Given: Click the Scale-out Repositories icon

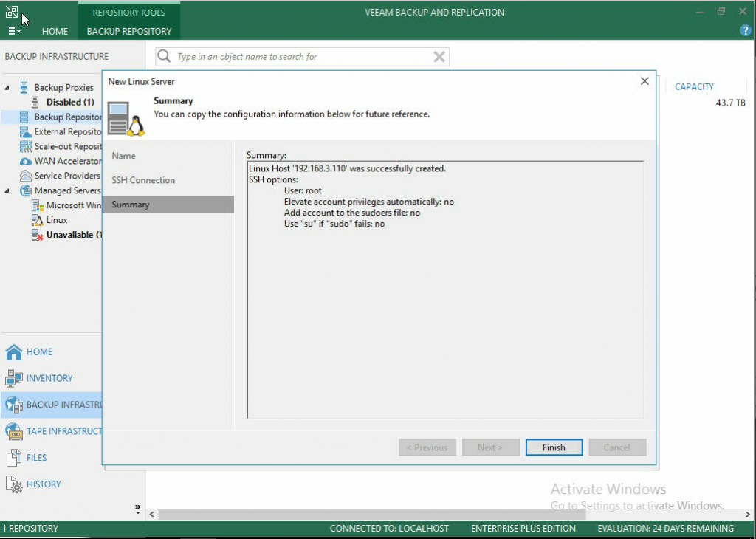Looking at the screenshot, I should point(25,146).
